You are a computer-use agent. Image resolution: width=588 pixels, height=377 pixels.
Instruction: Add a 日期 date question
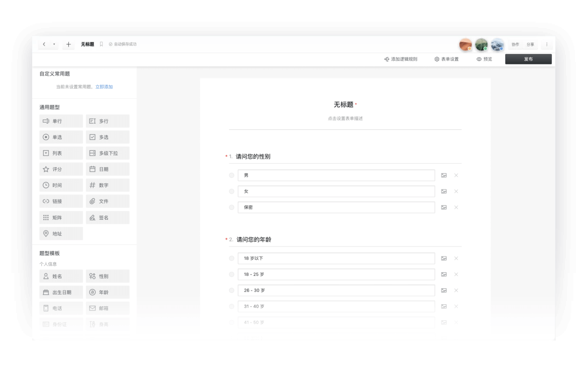tap(107, 170)
